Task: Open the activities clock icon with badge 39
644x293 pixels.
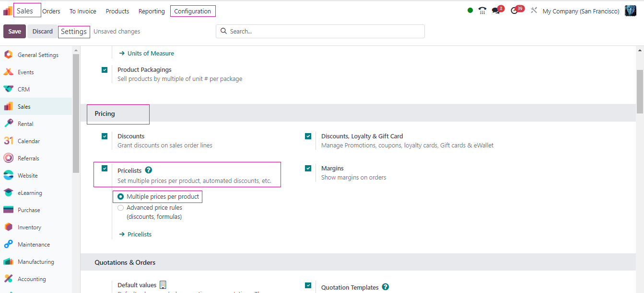Action: tap(515, 11)
